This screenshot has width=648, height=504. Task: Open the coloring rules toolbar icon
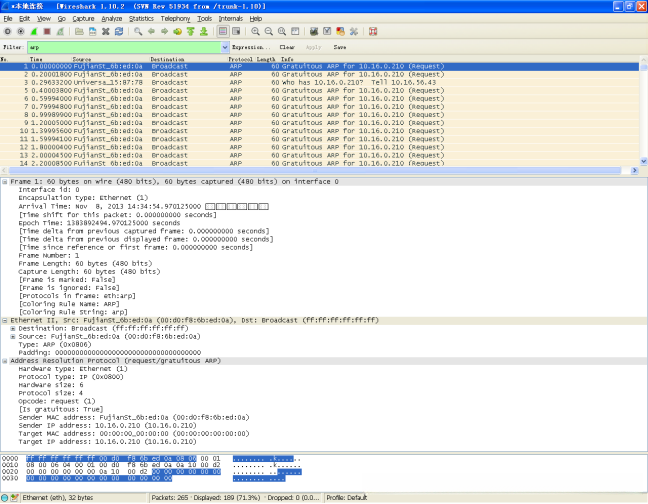[x=341, y=31]
